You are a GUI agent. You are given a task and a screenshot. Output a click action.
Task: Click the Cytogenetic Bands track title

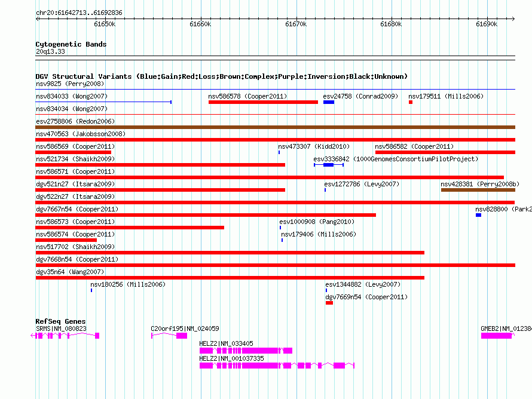point(71,44)
